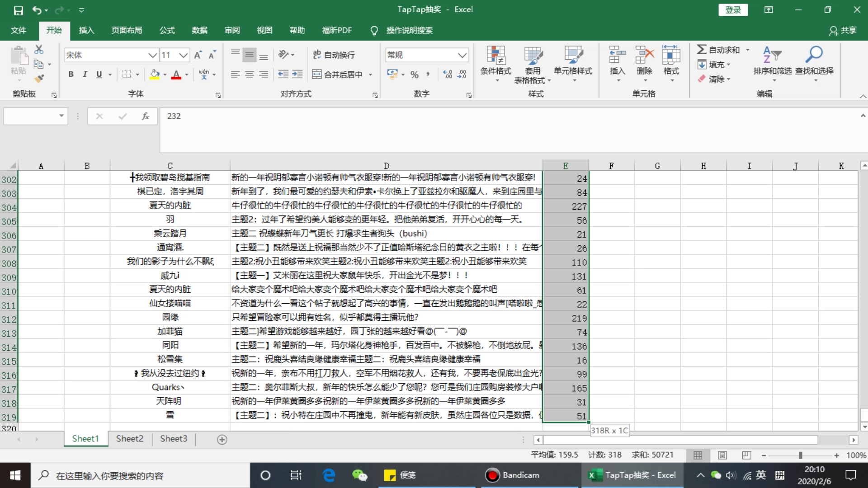Expand the Name Box dropdown arrow

(61, 116)
